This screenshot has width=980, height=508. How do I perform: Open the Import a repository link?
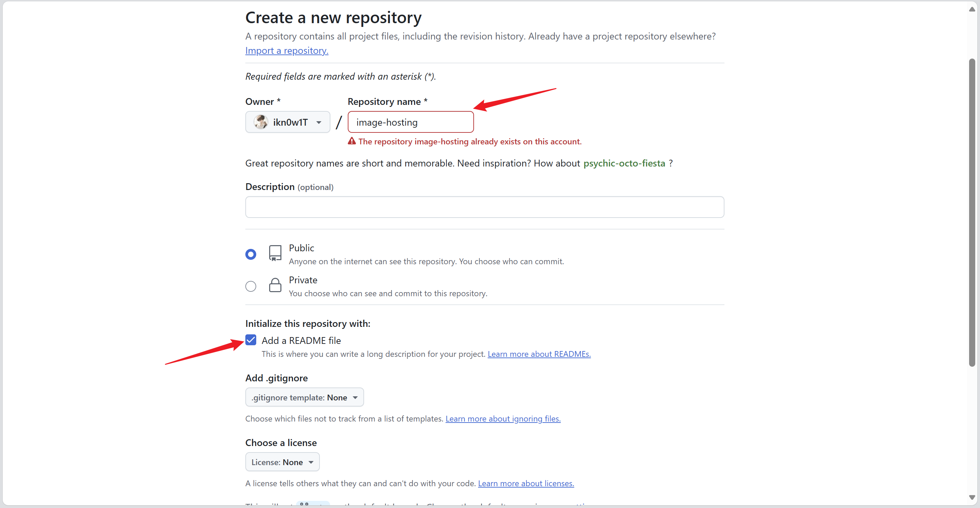pyautogui.click(x=287, y=51)
